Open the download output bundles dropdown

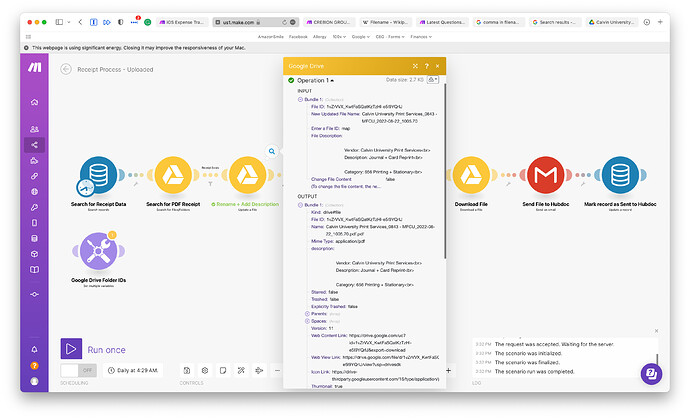click(x=433, y=80)
